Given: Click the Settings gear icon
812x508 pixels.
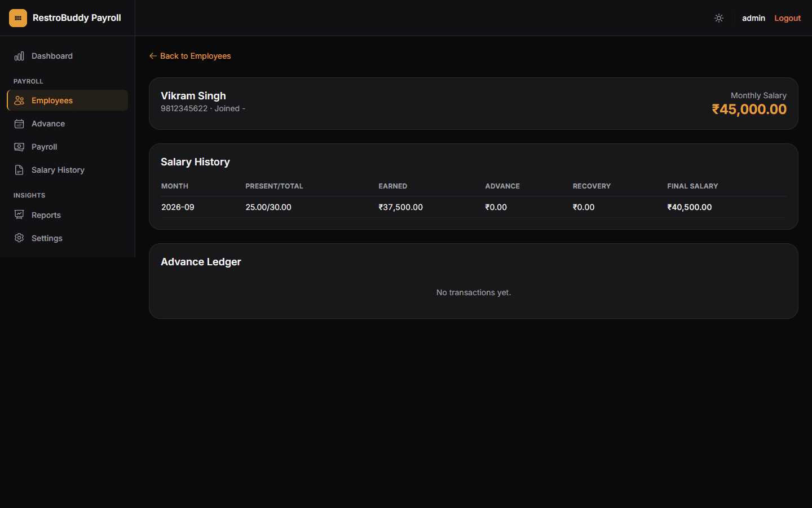Looking at the screenshot, I should pos(19,238).
